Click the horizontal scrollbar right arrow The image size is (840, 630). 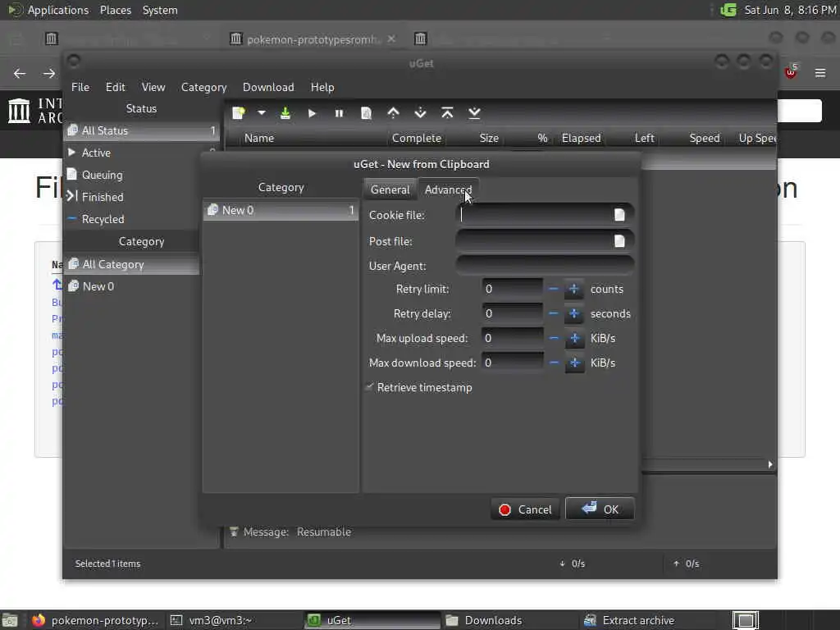coord(770,464)
